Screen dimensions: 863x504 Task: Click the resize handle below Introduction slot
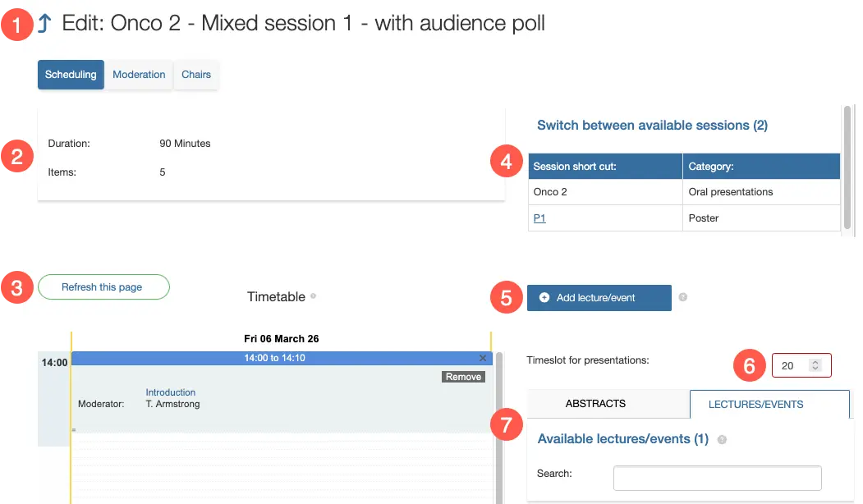coord(74,430)
